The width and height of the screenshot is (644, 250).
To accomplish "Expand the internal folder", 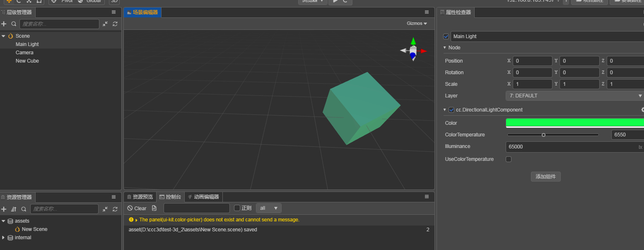I will [3, 238].
